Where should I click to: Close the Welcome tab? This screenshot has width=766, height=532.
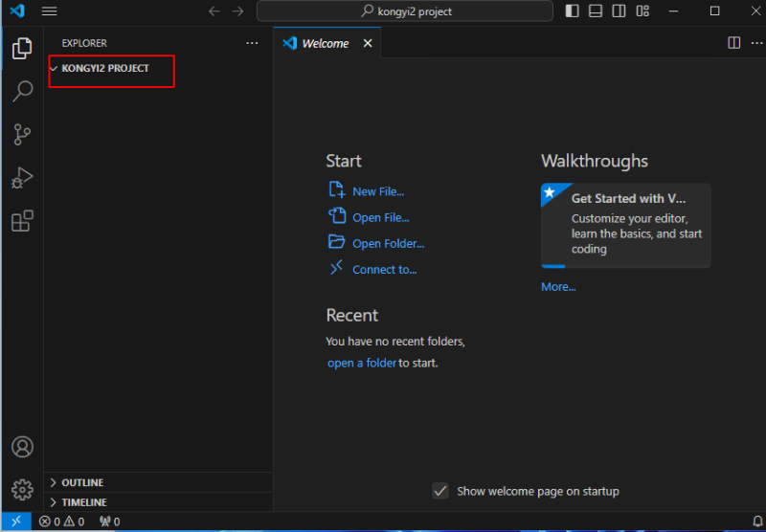pyautogui.click(x=368, y=43)
